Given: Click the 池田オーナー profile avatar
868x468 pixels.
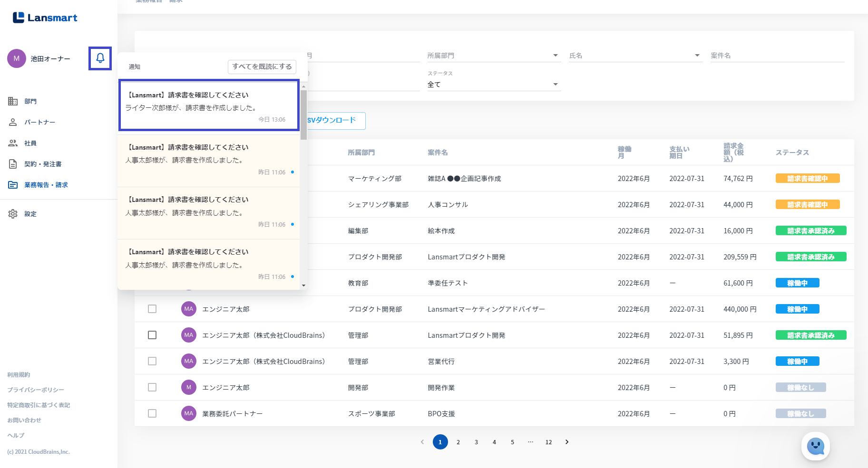Looking at the screenshot, I should click(17, 58).
